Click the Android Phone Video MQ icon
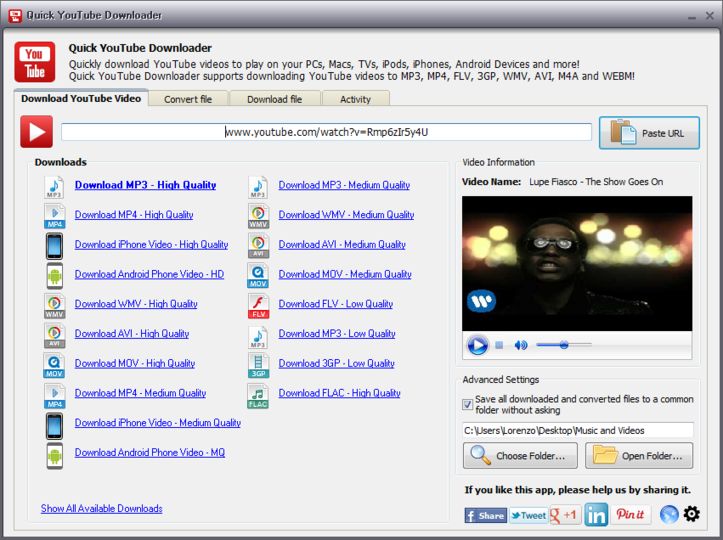Screen dimensions: 723x540 click(x=54, y=456)
